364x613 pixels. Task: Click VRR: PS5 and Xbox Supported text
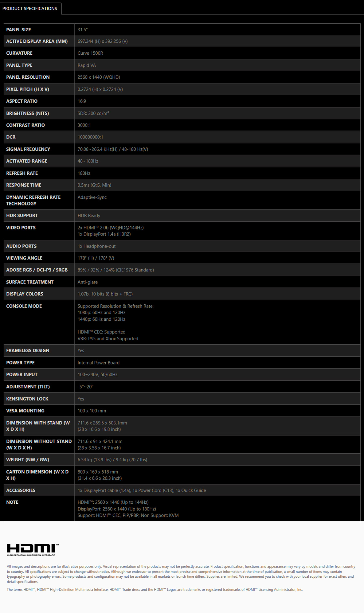click(108, 339)
